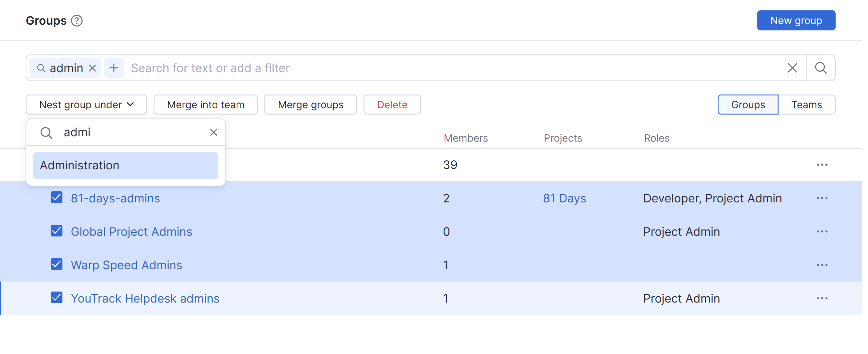
Task: Select Administration from the dropdown list
Action: point(125,166)
